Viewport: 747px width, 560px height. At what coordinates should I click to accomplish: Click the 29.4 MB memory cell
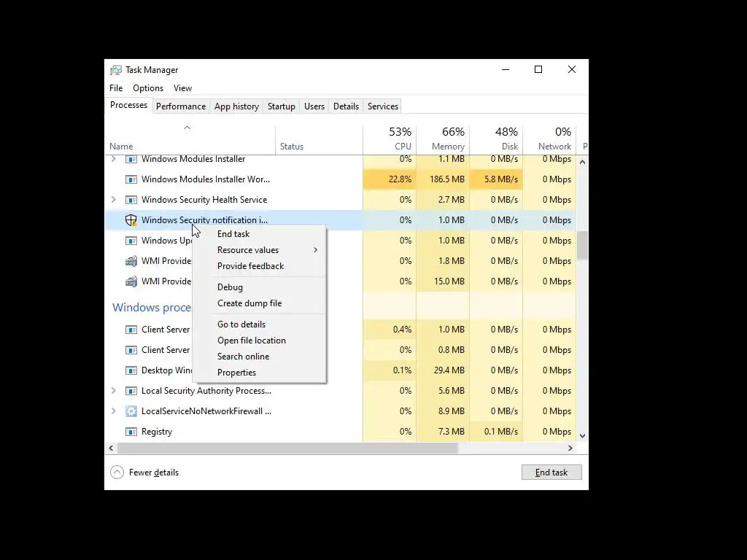coord(443,370)
